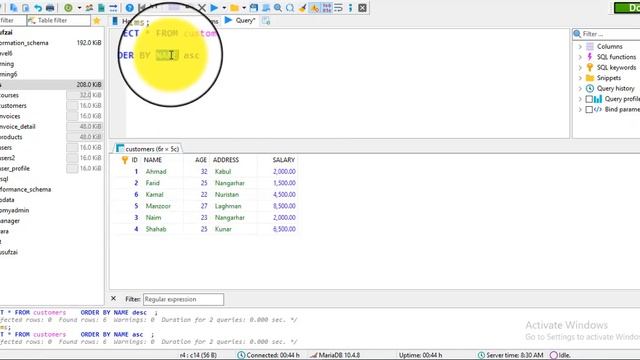Expand the Snippets node

click(x=580, y=78)
